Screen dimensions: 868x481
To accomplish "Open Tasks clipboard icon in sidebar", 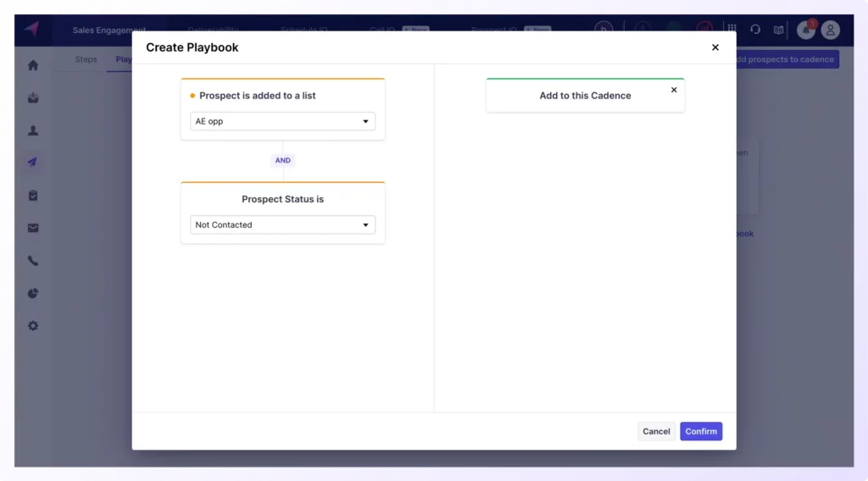I will [x=33, y=195].
